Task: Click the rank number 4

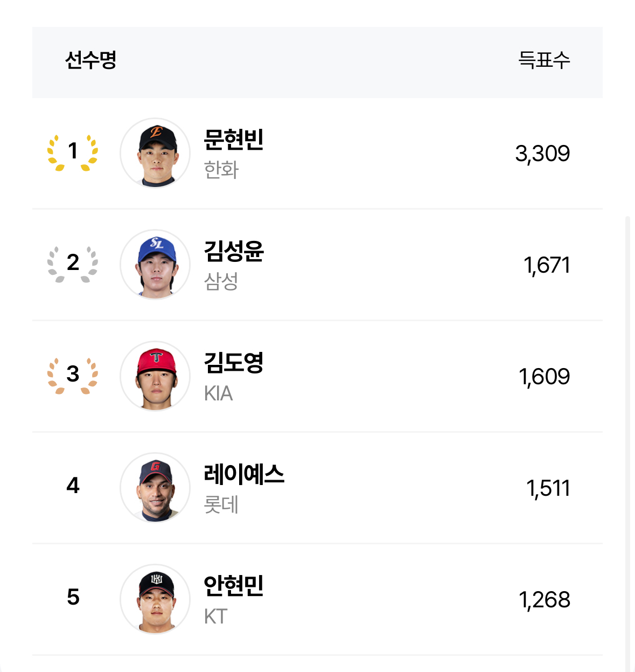Action: click(73, 486)
